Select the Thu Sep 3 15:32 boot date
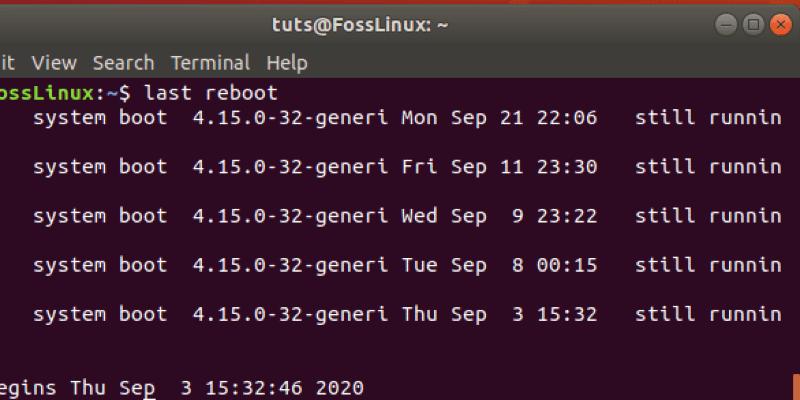800x400 pixels. [x=498, y=314]
